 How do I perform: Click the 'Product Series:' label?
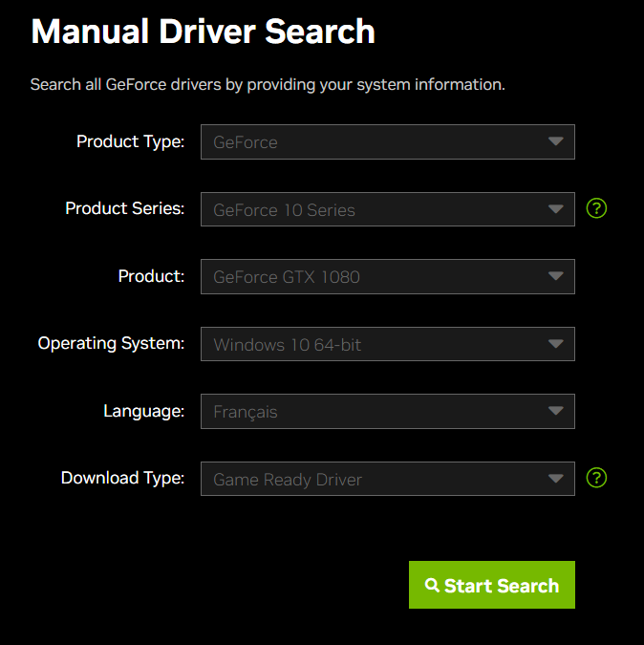pos(125,208)
